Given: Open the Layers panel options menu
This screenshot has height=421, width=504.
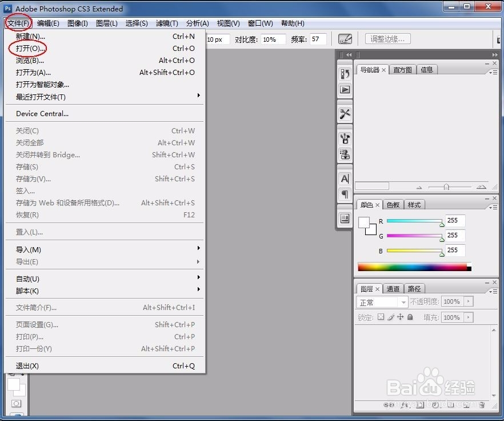Looking at the screenshot, I should 493,291.
